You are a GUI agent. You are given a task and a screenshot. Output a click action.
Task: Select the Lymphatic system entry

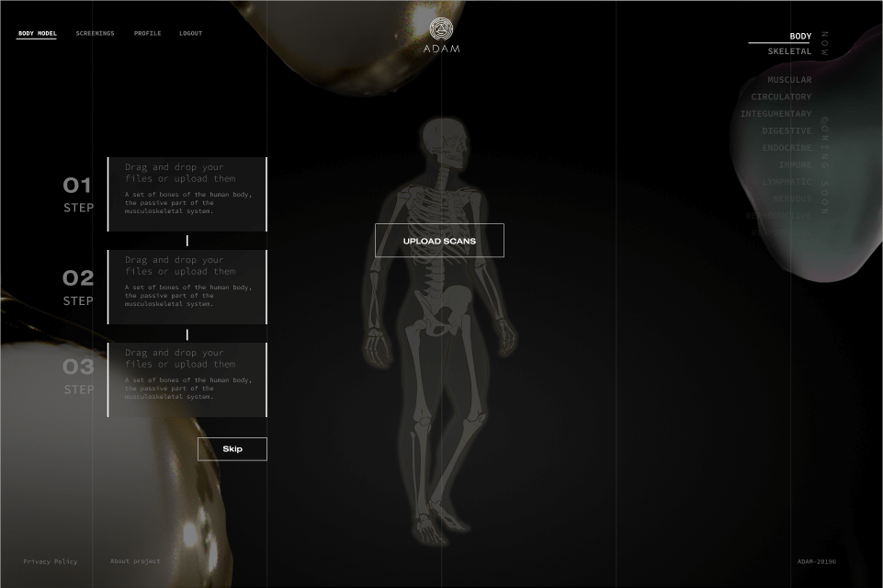click(x=787, y=181)
